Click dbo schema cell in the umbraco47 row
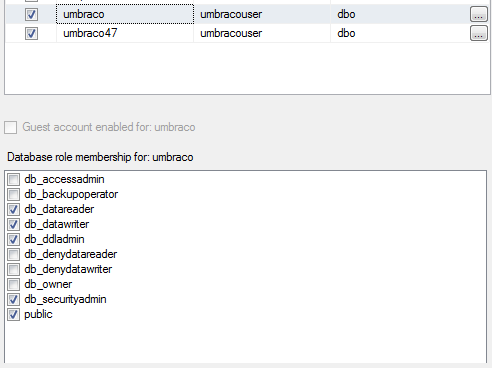 399,33
